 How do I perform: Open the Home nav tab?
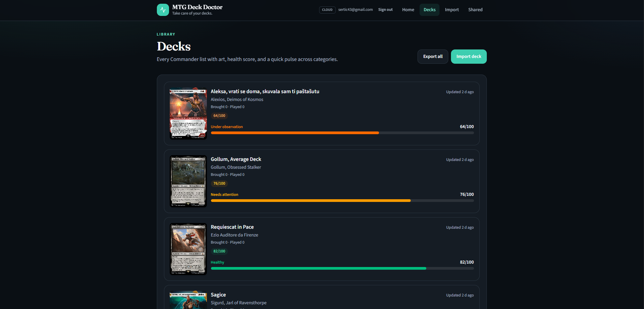tap(408, 10)
